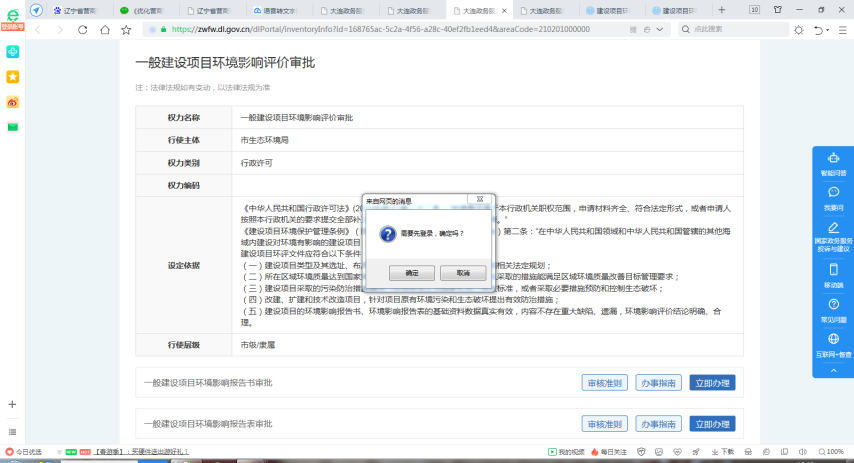Open the browser settings gear icon
Screen dimensions: 854x463
pos(798,30)
